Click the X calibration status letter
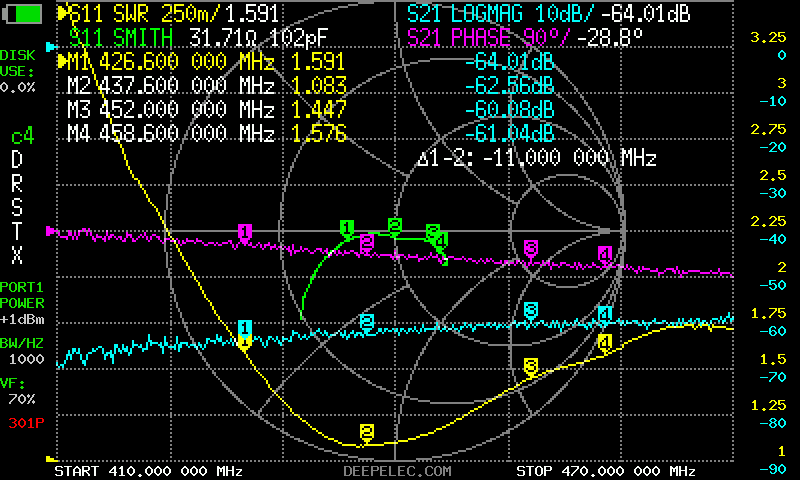Image resolution: width=800 pixels, height=480 pixels. pos(17,254)
